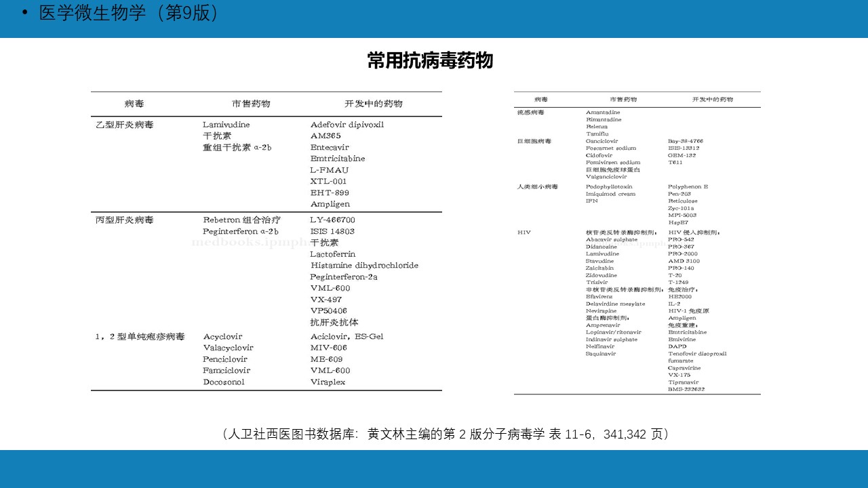Click the 'Peginterferon-2a' entry
Screen dimensions: 868x488
point(344,277)
